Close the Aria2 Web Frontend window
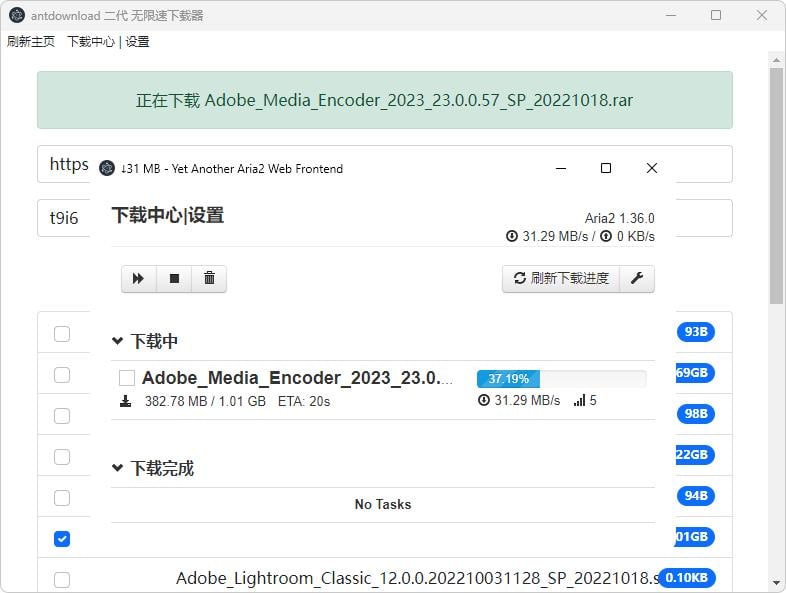Image resolution: width=786 pixels, height=593 pixels. (652, 168)
